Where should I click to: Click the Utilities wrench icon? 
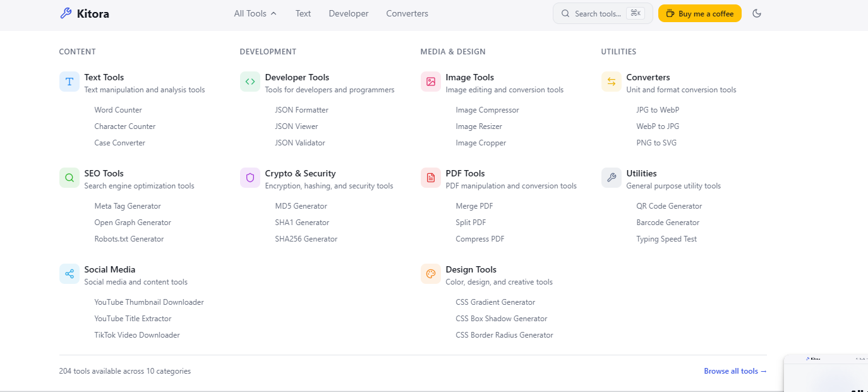(612, 178)
